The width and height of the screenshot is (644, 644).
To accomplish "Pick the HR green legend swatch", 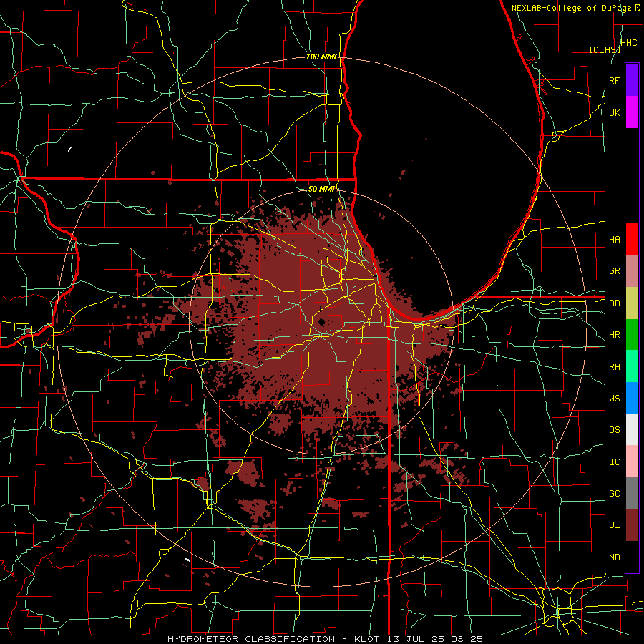I will pos(632,334).
